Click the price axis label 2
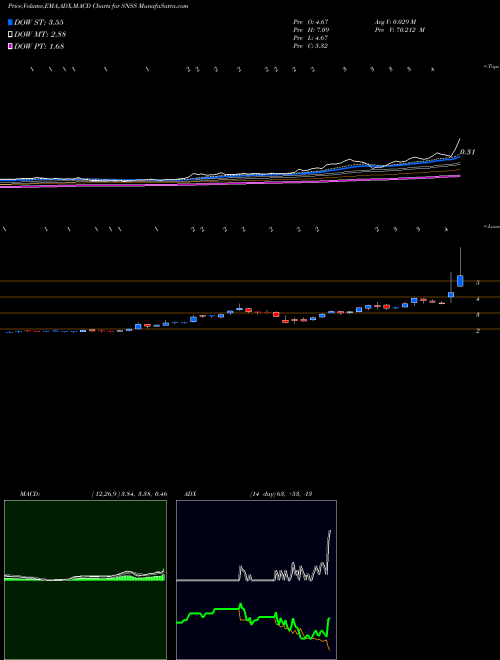The width and height of the screenshot is (500, 660). point(478,331)
